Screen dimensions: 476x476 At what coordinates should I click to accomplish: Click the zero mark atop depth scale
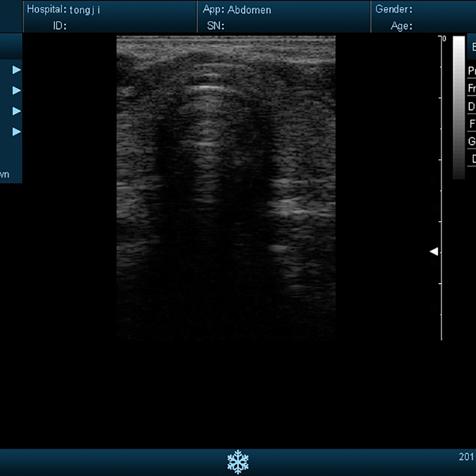[444, 39]
